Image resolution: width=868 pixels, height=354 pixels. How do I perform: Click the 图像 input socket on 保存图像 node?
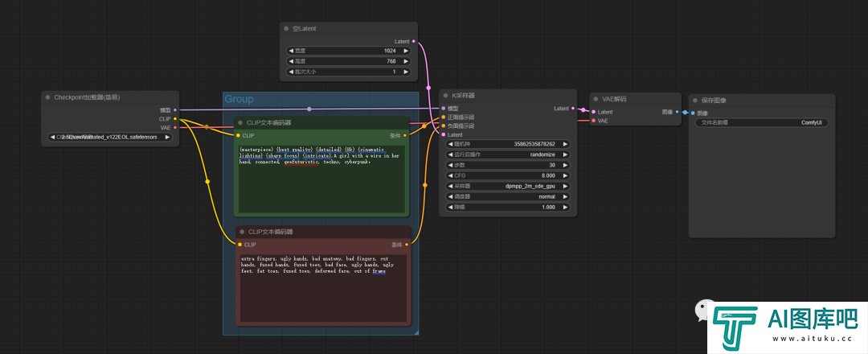[693, 113]
